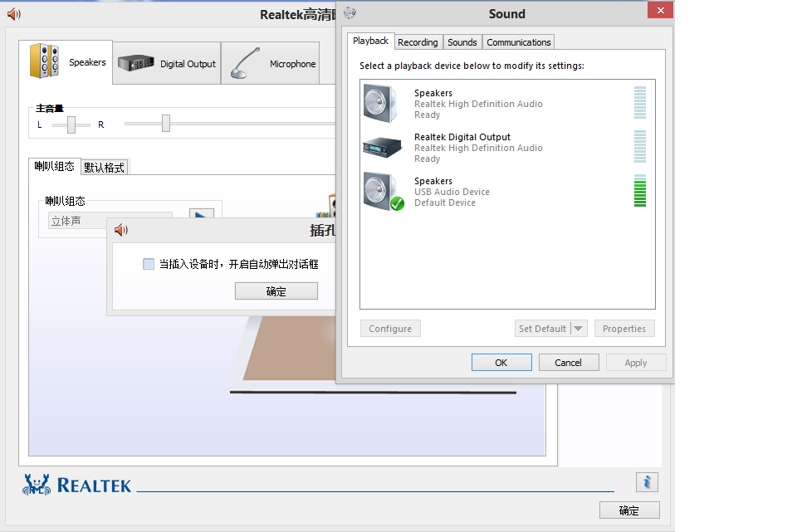The height and width of the screenshot is (532, 797).
Task: Click 'Default Device' status text
Action: pyautogui.click(x=445, y=203)
